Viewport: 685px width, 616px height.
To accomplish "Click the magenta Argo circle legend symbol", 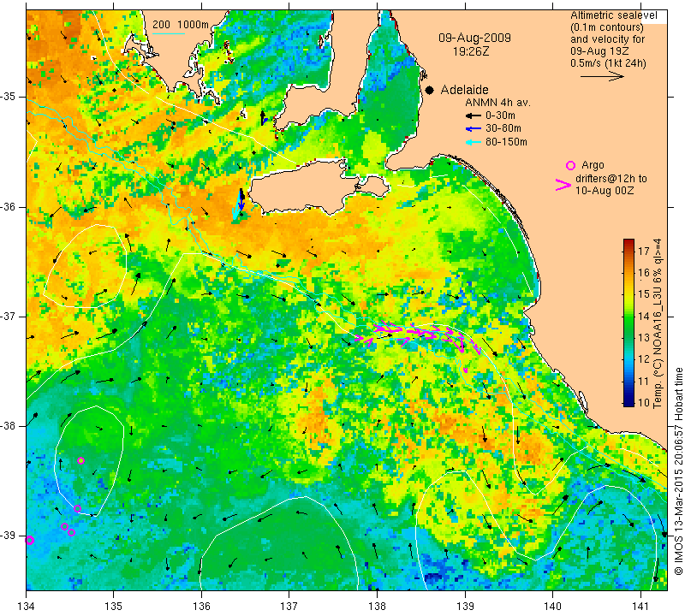I will tap(570, 165).
